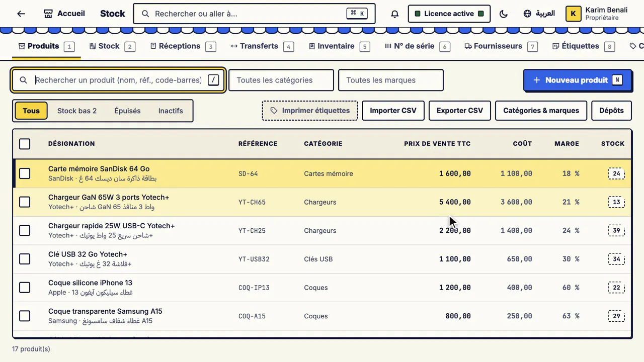Click the Dépôts button
The height and width of the screenshot is (362, 644).
click(x=611, y=111)
